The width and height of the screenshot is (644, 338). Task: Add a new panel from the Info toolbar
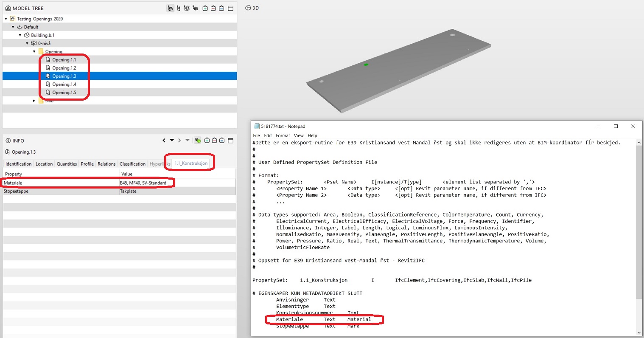click(x=207, y=141)
